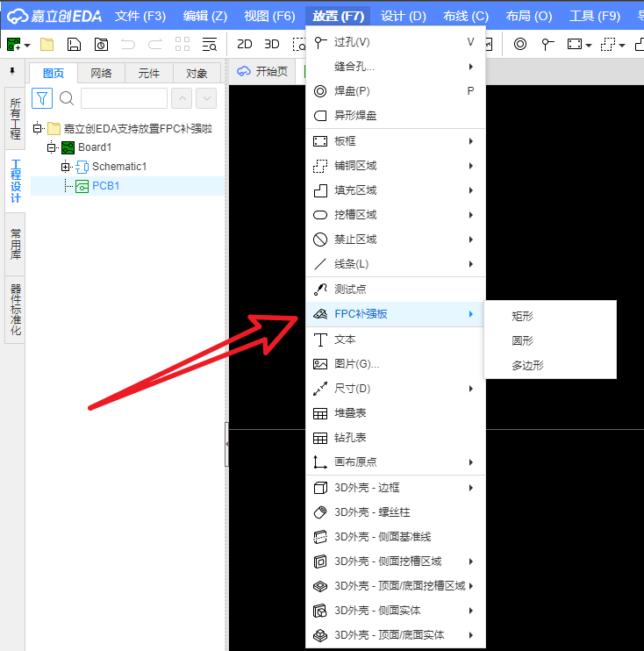
Task: Select PCB1 in the project tree
Action: [x=105, y=186]
